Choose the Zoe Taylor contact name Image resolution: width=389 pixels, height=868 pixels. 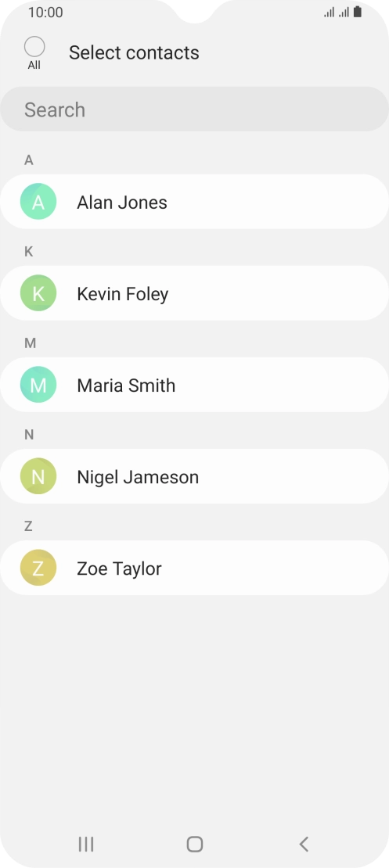click(x=119, y=568)
